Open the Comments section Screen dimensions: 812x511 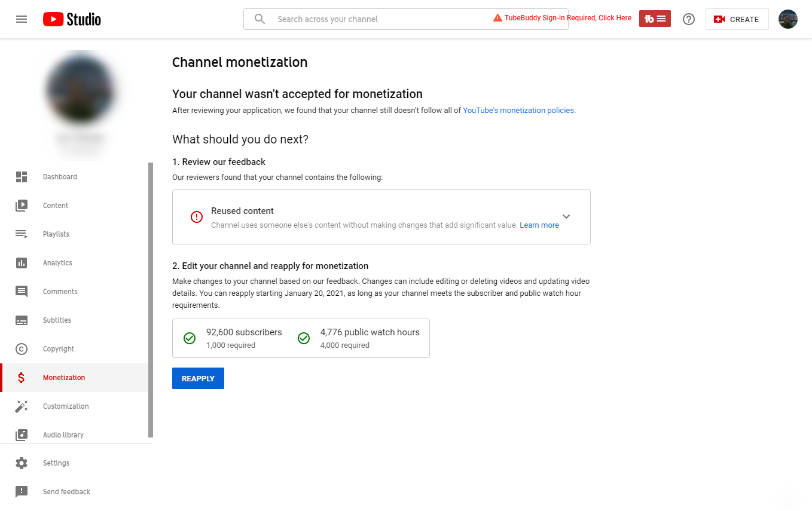click(x=74, y=292)
